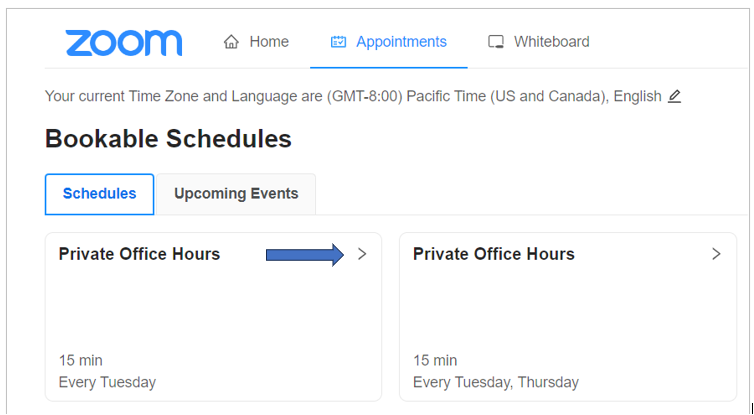Click the Bookable Schedules heading
Viewport: 754px width, 415px height.
168,139
